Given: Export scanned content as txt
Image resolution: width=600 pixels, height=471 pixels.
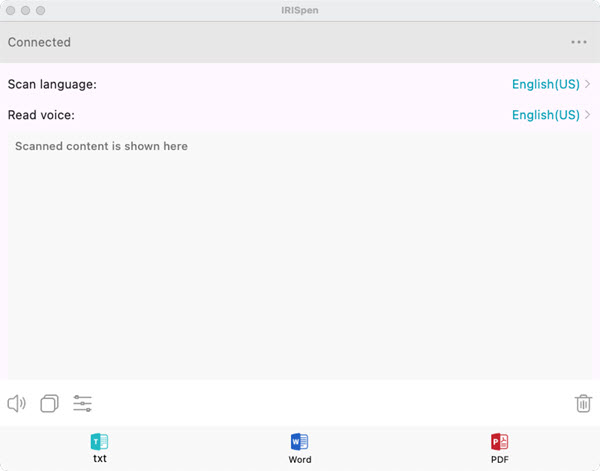Looking at the screenshot, I should pos(99,448).
